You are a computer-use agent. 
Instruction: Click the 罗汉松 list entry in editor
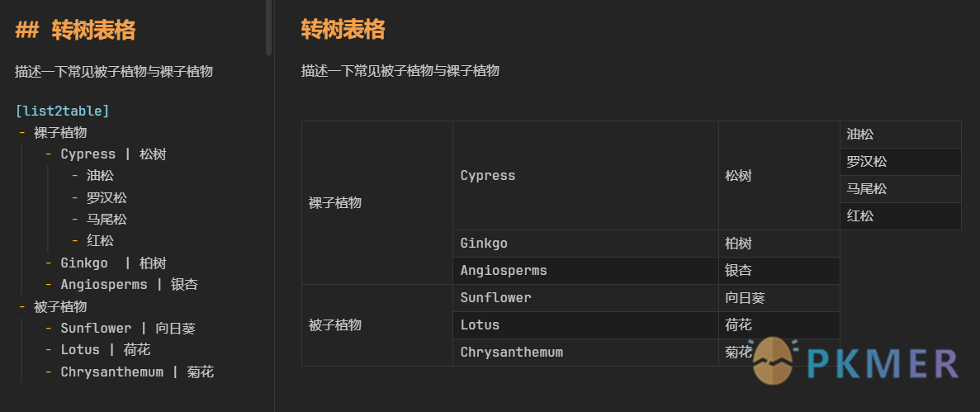pos(107,197)
